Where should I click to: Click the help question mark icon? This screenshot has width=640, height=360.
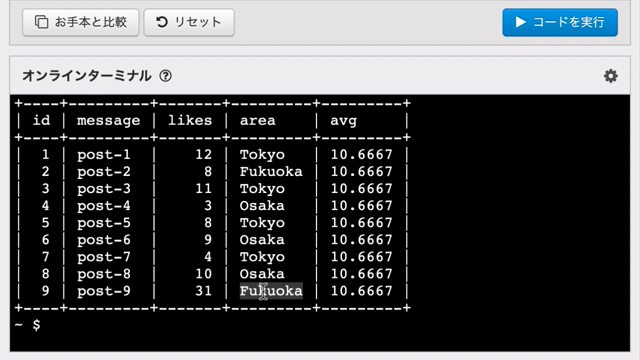click(x=166, y=76)
